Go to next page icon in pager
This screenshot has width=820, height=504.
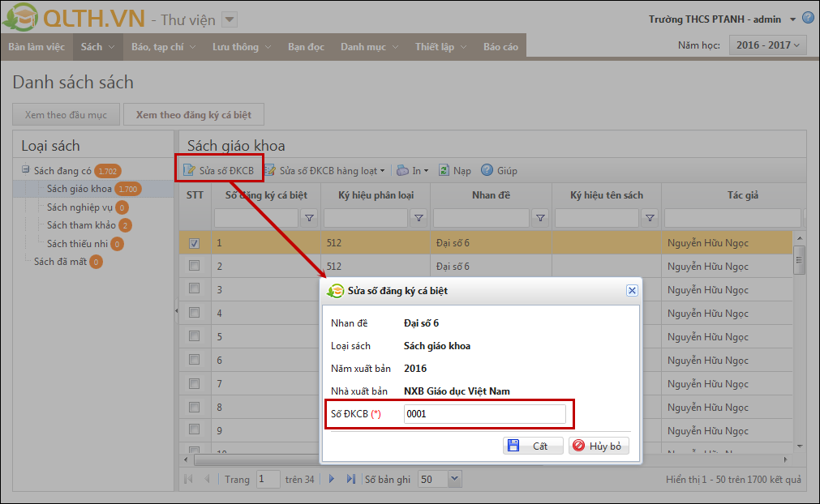coord(332,479)
